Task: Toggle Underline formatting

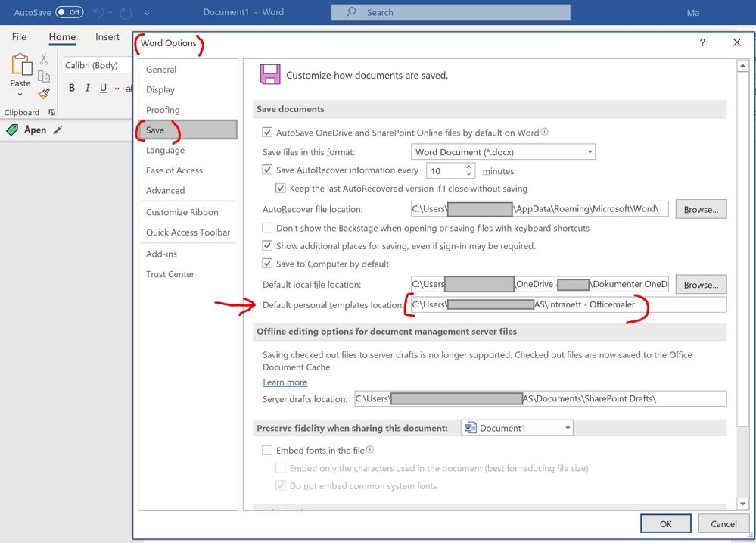Action: [103, 88]
